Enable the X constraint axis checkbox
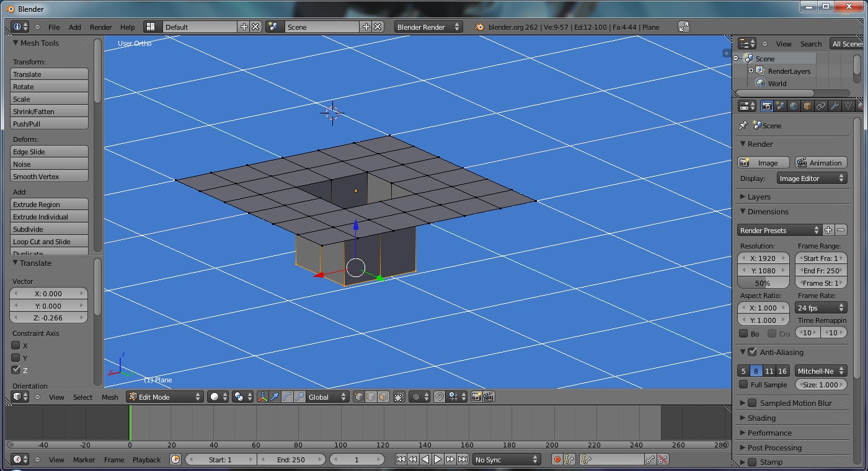The width and height of the screenshot is (868, 471). tap(16, 345)
